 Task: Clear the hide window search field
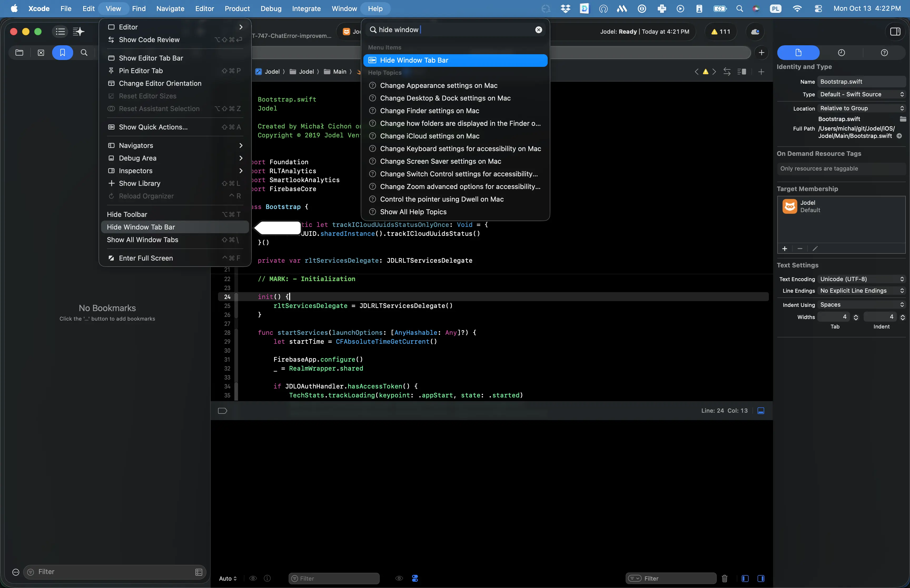click(x=538, y=29)
